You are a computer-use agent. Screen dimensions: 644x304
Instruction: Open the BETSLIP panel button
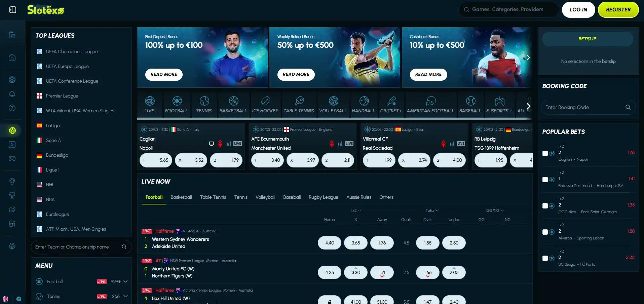coord(588,39)
